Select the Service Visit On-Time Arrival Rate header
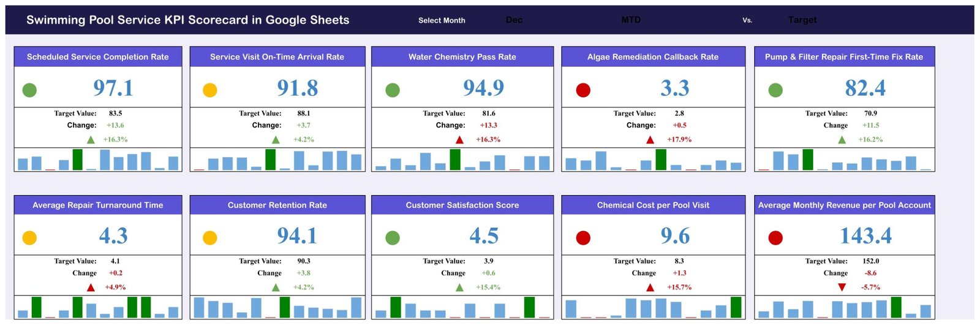Image resolution: width=980 pixels, height=325 pixels. pos(277,57)
